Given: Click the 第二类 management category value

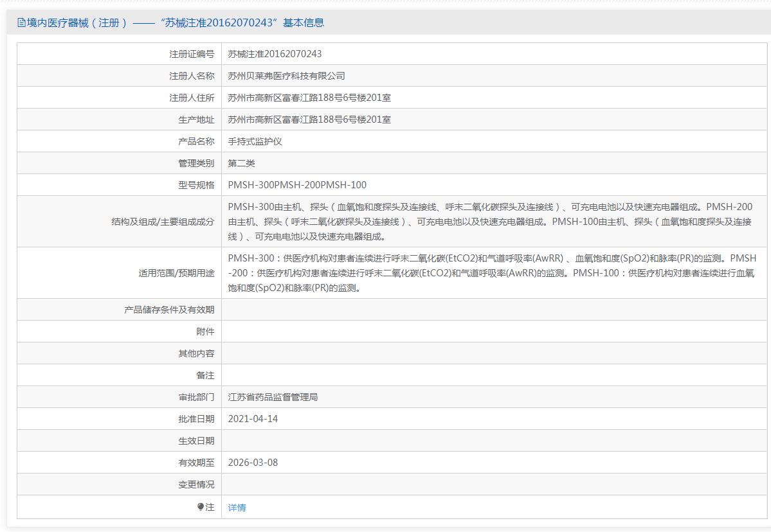Looking at the screenshot, I should click(241, 163).
